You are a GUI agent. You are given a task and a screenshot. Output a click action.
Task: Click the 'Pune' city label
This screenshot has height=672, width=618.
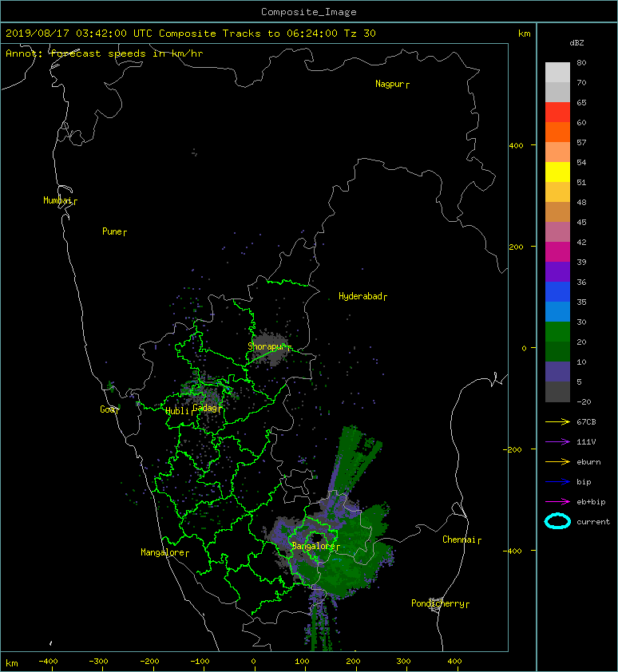click(x=114, y=231)
